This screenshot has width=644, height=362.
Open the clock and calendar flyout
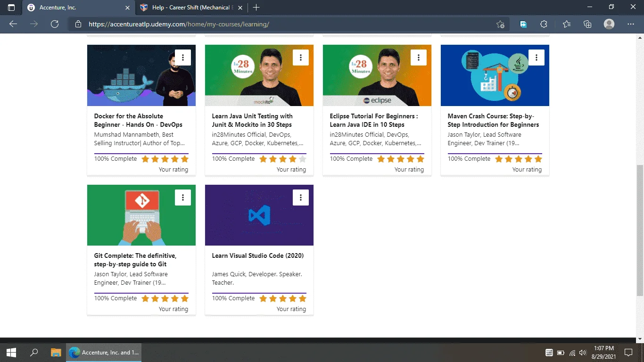[603, 353]
